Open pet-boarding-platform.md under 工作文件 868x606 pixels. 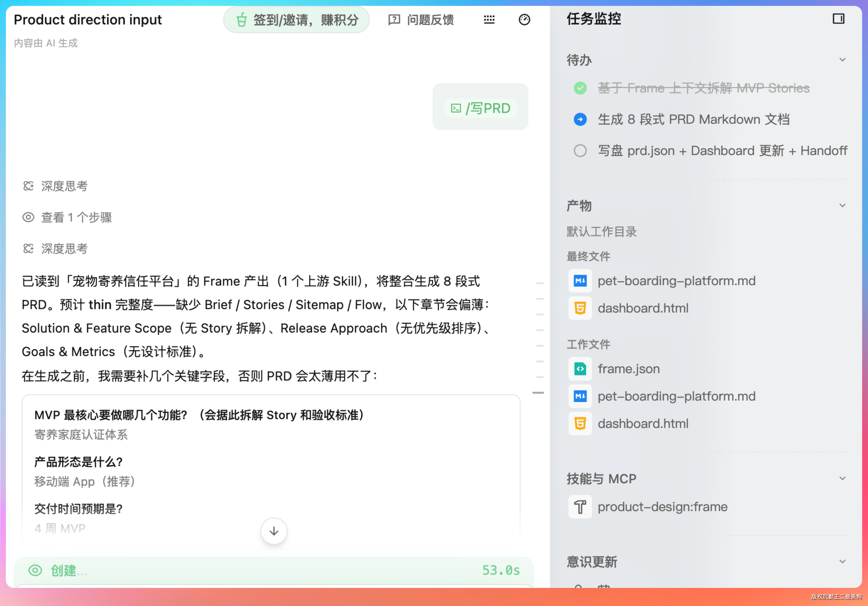[x=662, y=396]
